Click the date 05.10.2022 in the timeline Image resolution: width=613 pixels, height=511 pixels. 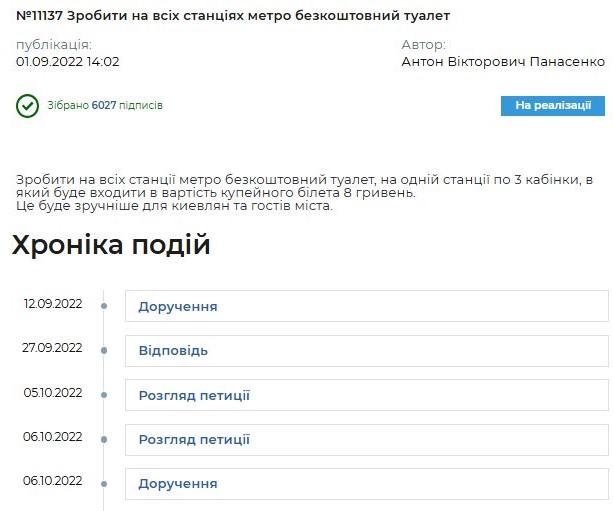tap(53, 392)
